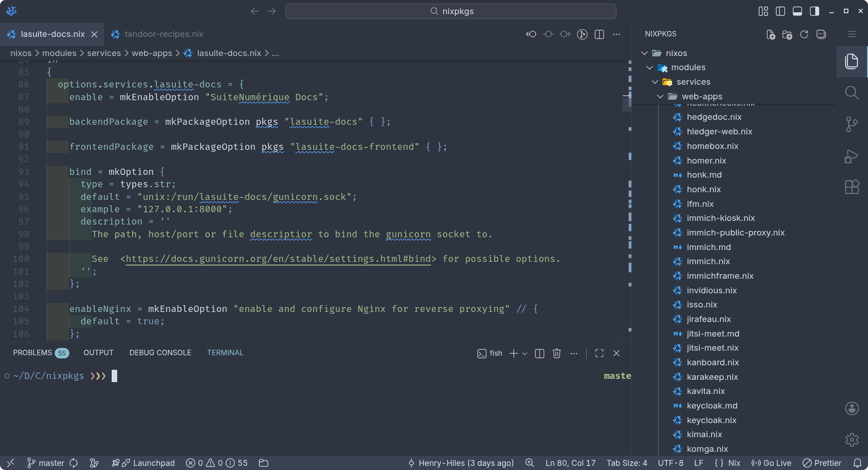
Task: Open the Search panel in the sidebar
Action: 852,93
